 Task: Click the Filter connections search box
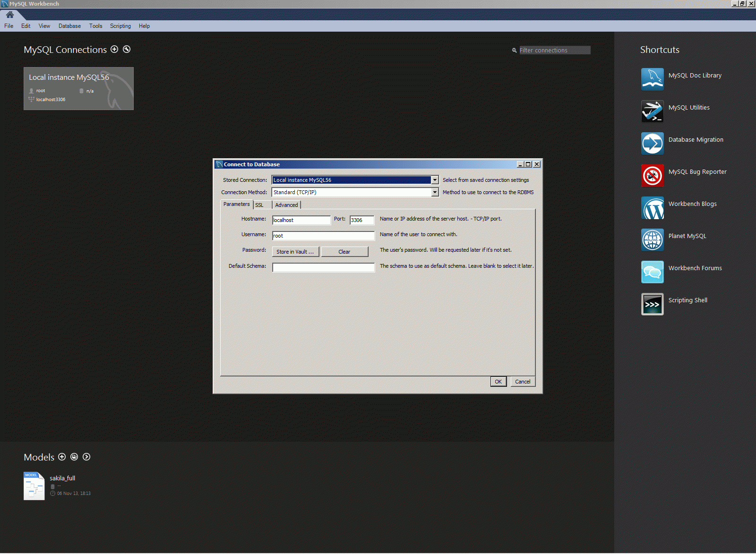click(x=555, y=50)
